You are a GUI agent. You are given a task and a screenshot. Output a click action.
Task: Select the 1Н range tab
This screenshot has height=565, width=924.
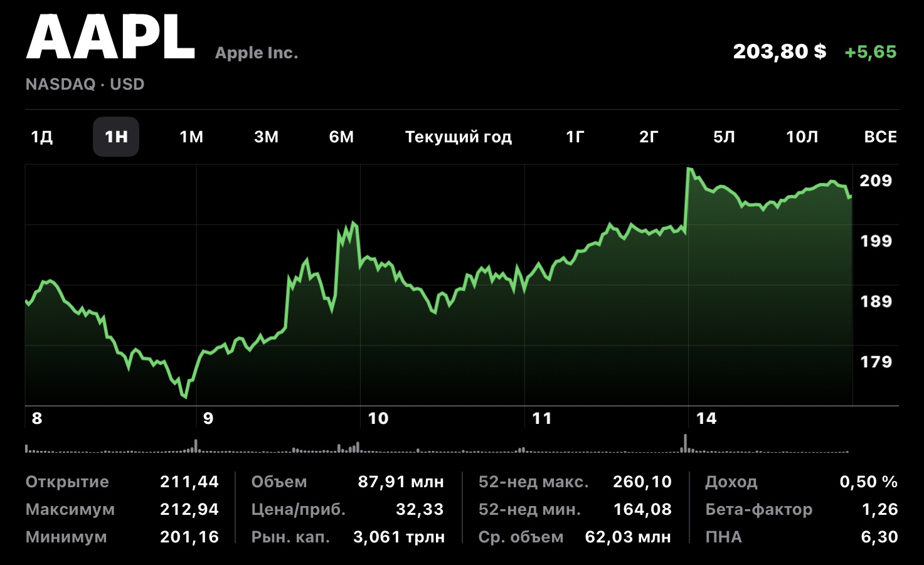(x=116, y=137)
